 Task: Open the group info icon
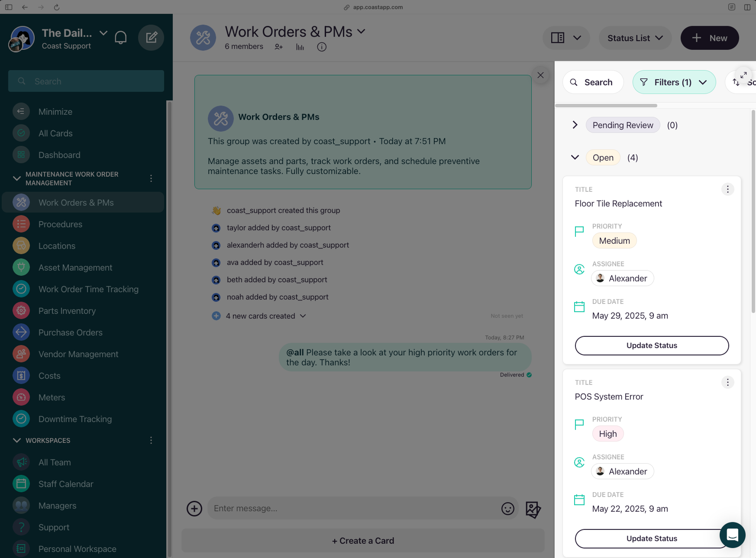(x=322, y=47)
